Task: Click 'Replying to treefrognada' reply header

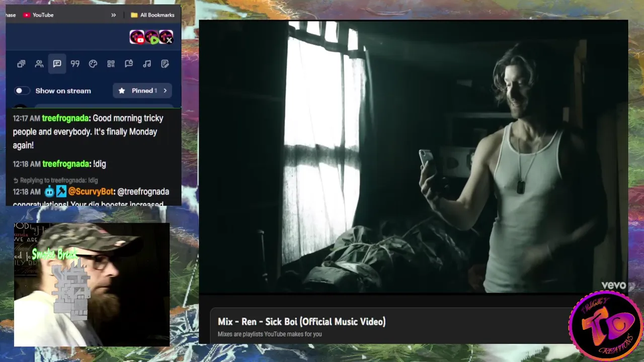Action: point(55,180)
